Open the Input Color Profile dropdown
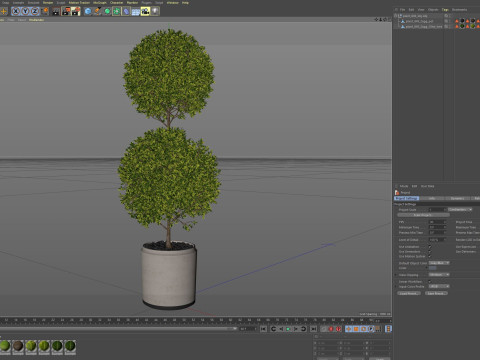The width and height of the screenshot is (480, 360). [x=439, y=286]
